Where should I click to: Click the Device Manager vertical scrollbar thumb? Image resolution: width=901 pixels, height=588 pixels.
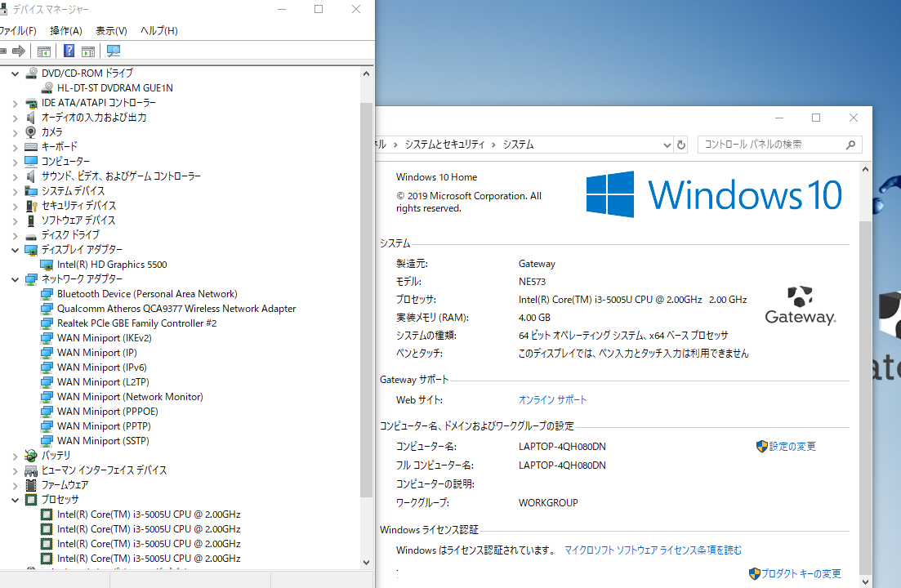[x=367, y=300]
